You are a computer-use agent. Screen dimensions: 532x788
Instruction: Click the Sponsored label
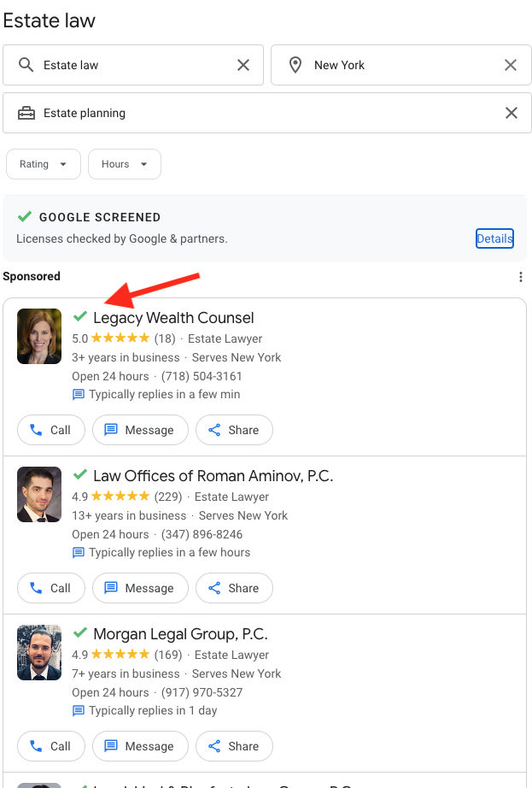click(32, 276)
